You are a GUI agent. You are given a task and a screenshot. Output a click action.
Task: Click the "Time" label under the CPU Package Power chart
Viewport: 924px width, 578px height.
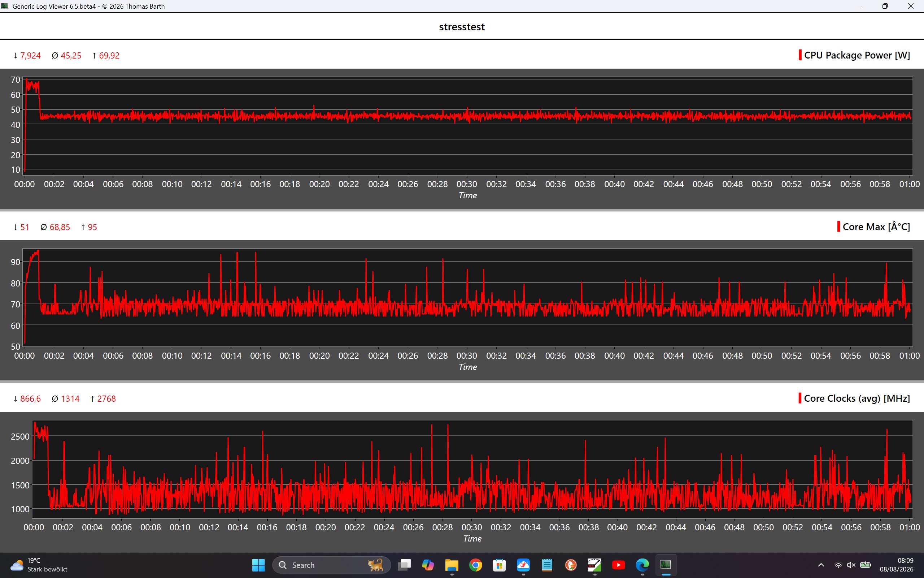point(468,195)
